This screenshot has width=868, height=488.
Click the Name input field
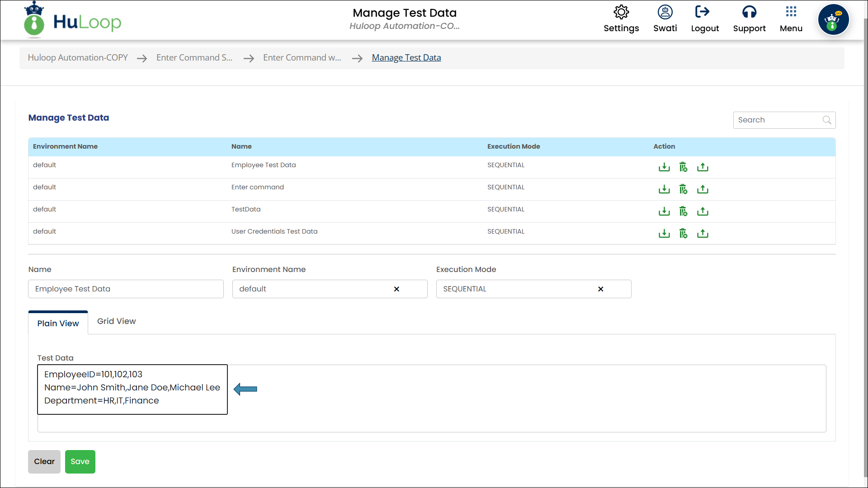click(x=126, y=289)
